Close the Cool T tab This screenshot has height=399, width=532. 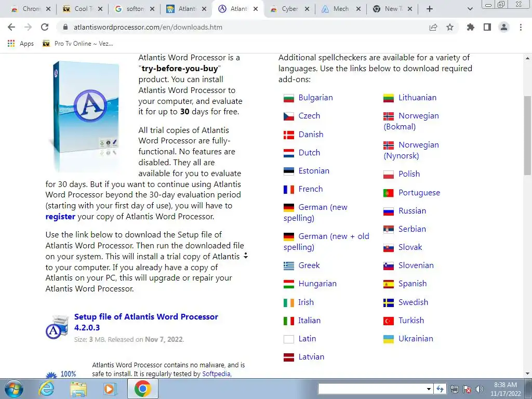coord(100,9)
